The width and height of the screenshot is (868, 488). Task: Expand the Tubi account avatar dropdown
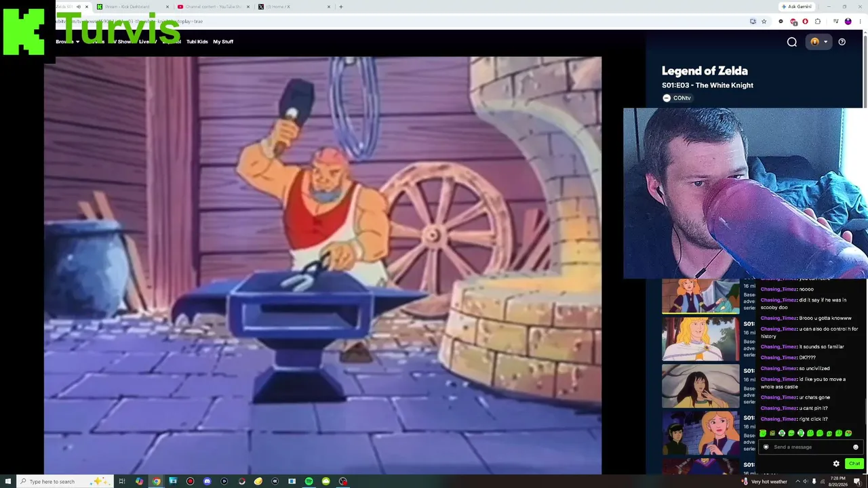tap(818, 42)
